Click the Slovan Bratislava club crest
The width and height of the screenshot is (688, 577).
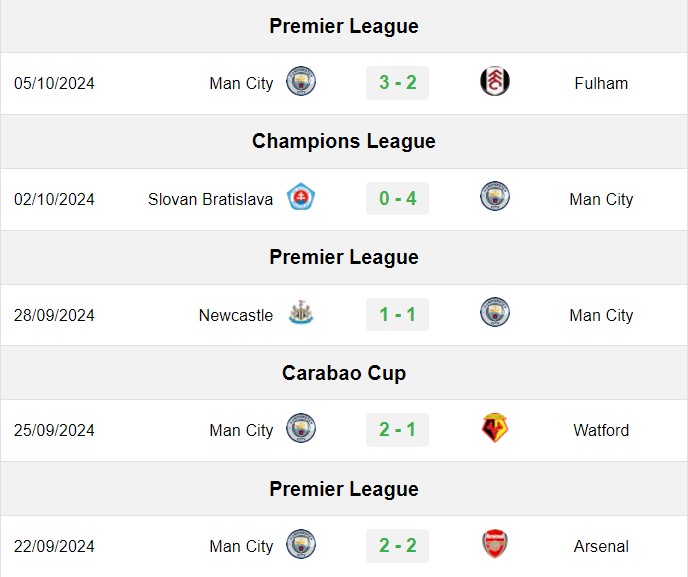301,197
